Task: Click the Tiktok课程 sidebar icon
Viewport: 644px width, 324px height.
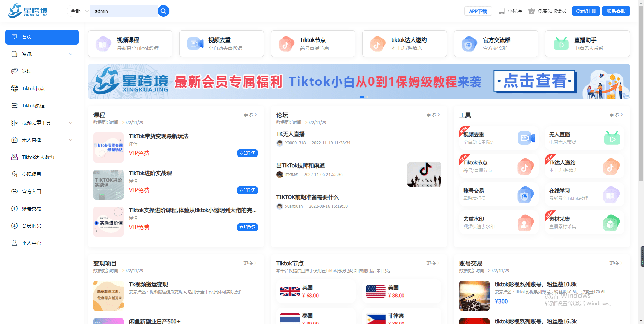Action: (x=14, y=106)
